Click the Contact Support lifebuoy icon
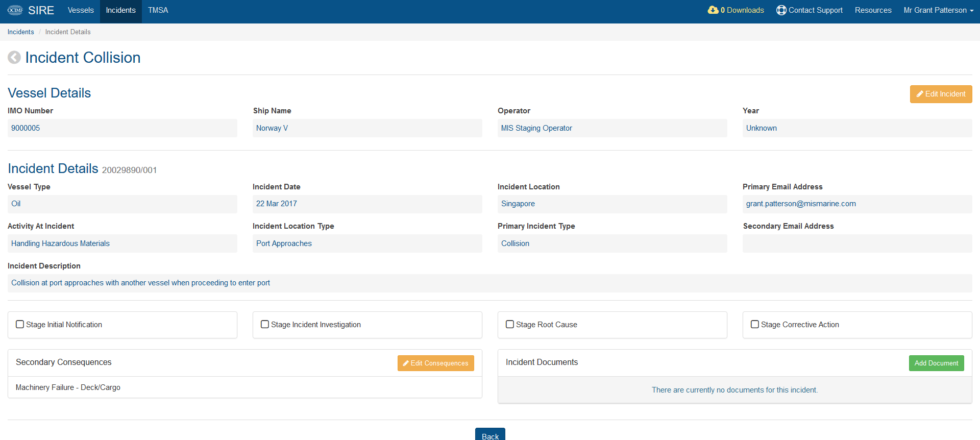 tap(781, 10)
